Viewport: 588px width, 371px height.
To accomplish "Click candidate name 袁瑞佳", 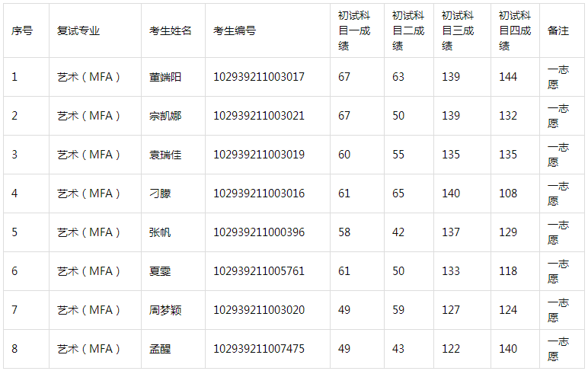I will point(165,155).
